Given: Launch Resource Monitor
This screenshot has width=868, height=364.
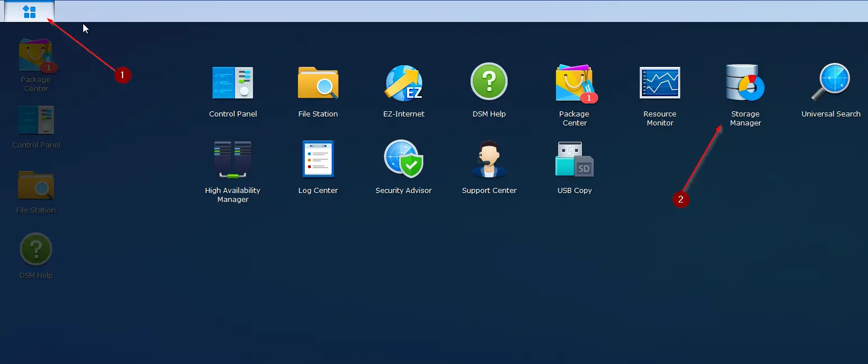Looking at the screenshot, I should [x=660, y=83].
